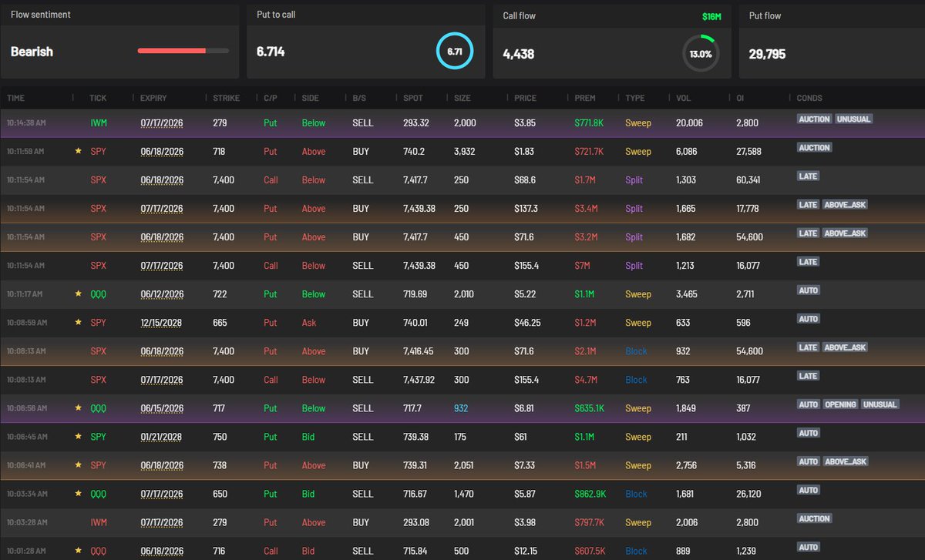925x560 pixels.
Task: Click the 20,006 volume cell
Action: point(688,123)
